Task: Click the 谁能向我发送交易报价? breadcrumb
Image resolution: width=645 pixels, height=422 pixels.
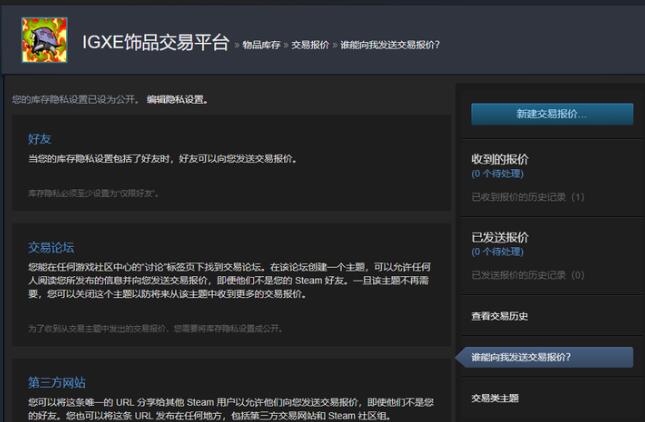Action: point(390,45)
